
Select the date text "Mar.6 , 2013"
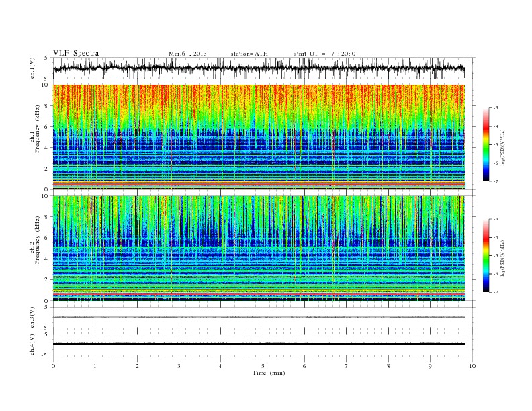pos(187,54)
